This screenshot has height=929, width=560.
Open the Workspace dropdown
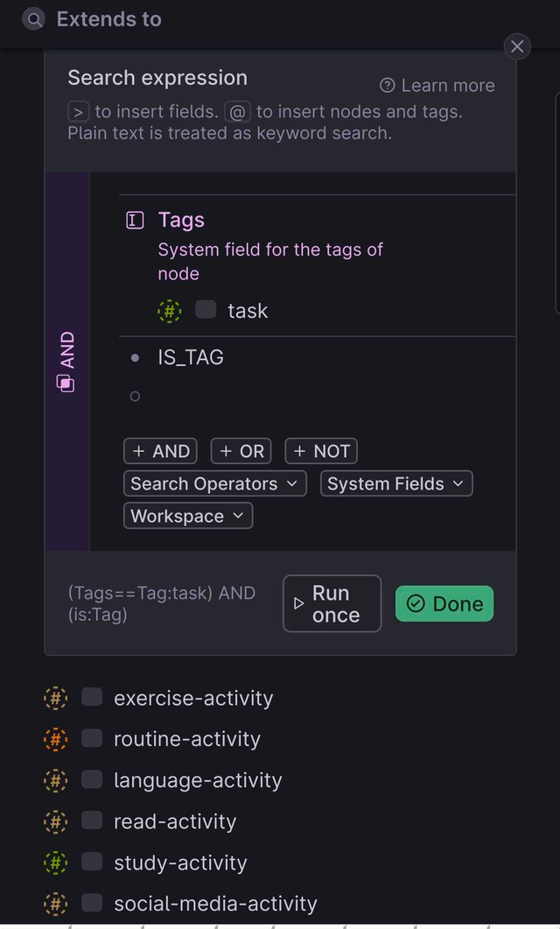[187, 516]
